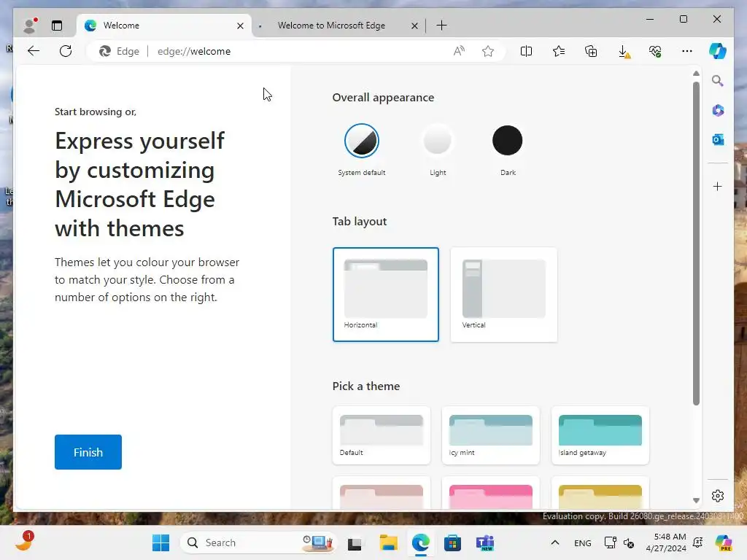Select the Welcome tab
The width and height of the screenshot is (747, 560).
(164, 26)
